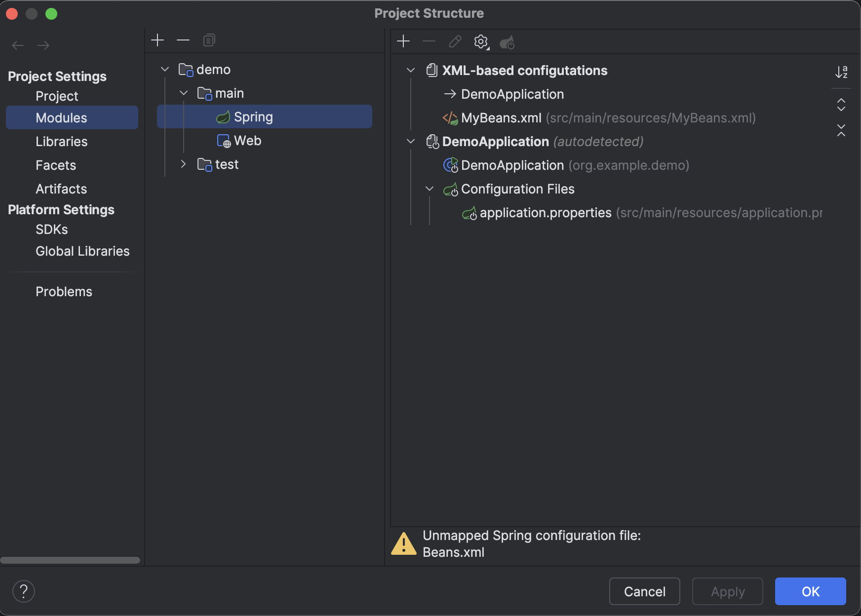The height and width of the screenshot is (616, 861).
Task: Click the edit pencil icon
Action: point(455,41)
